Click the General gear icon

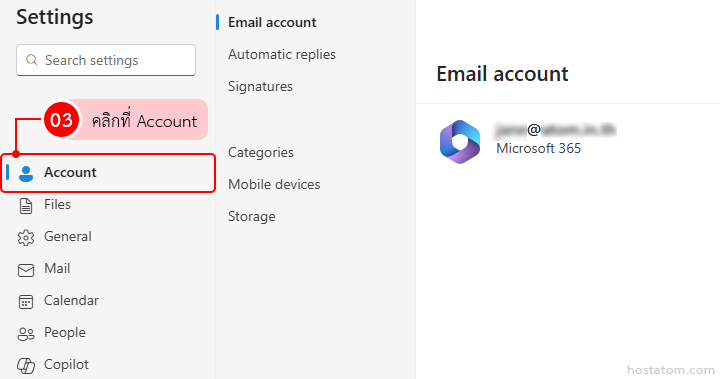point(26,238)
